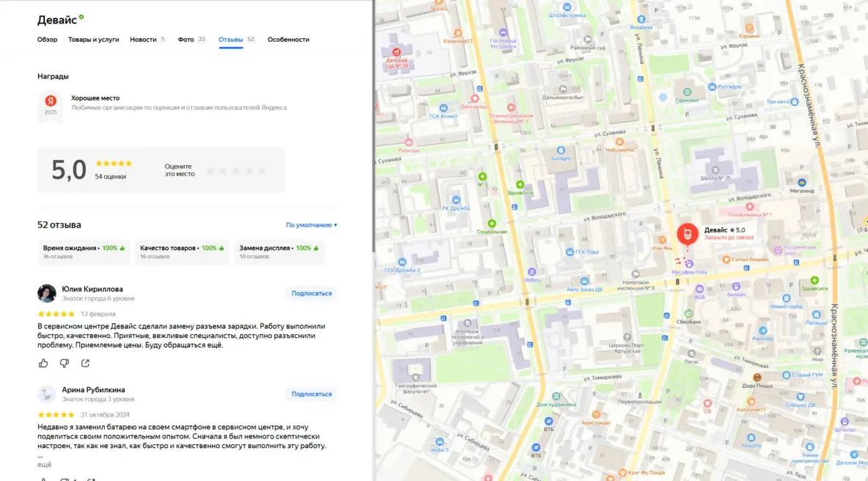
Task: Filter reviews by Качество товаров chip
Action: [x=182, y=251]
